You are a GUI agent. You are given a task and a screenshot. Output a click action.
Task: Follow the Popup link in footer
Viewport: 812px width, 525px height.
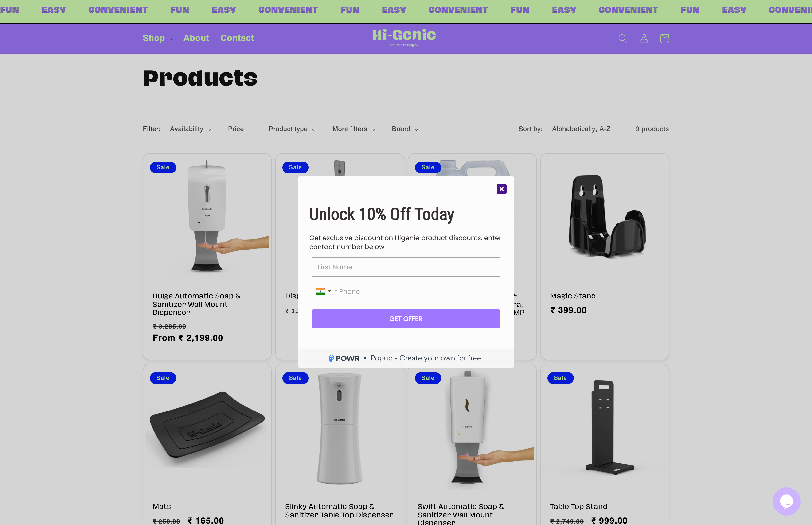point(381,358)
